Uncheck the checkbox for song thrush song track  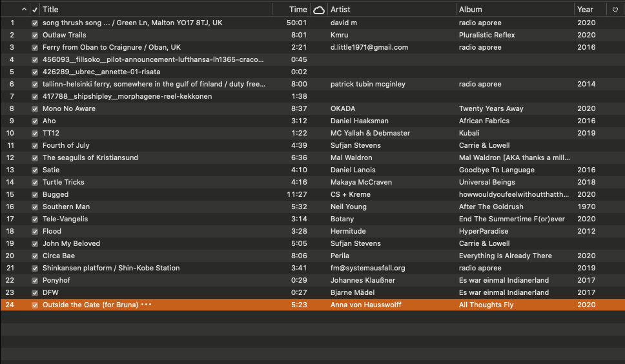pos(35,23)
